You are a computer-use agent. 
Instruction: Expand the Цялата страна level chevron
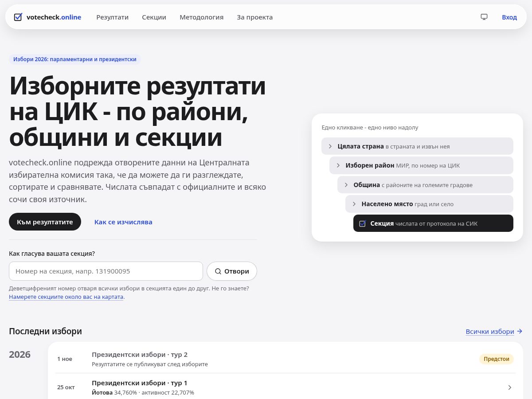click(330, 146)
